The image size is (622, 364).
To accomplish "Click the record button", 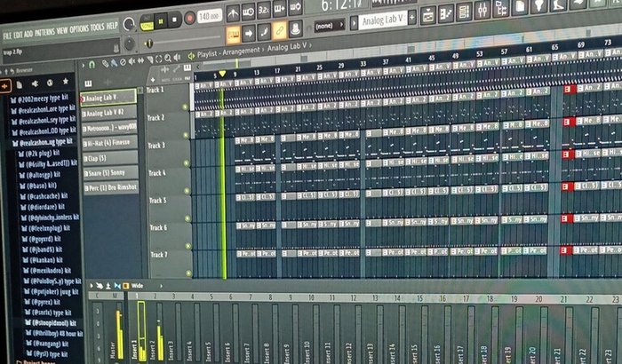I will pos(189,19).
